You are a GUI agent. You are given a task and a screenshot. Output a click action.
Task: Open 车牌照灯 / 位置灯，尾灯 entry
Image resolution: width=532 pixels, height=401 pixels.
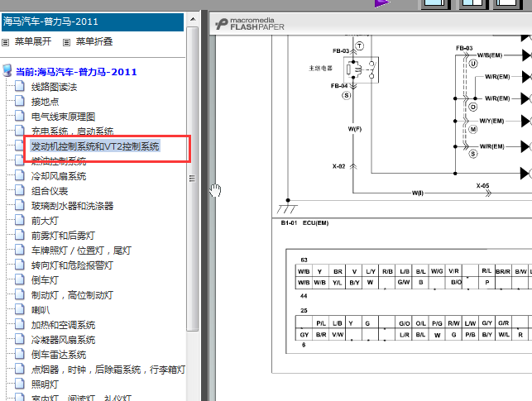point(81,251)
